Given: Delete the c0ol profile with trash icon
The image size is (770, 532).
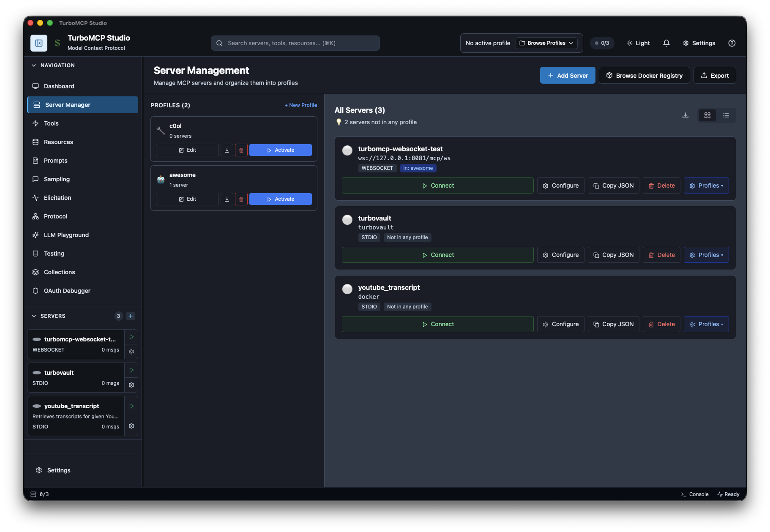Looking at the screenshot, I should pos(241,150).
